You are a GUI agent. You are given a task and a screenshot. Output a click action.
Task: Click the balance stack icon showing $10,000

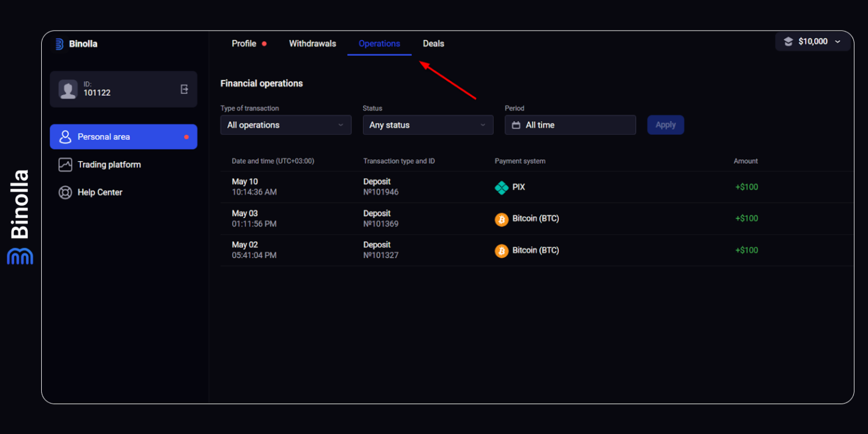tap(789, 41)
